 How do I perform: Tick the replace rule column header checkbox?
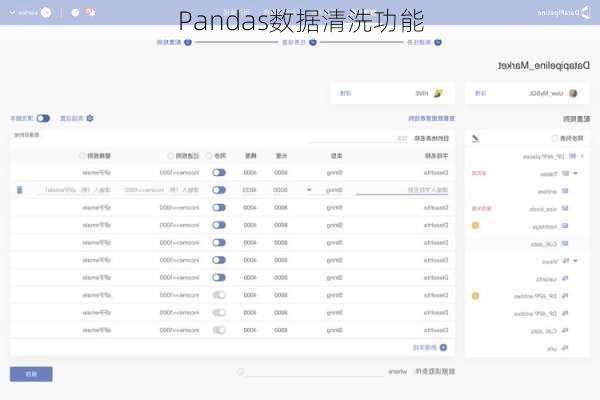pyautogui.click(x=82, y=156)
